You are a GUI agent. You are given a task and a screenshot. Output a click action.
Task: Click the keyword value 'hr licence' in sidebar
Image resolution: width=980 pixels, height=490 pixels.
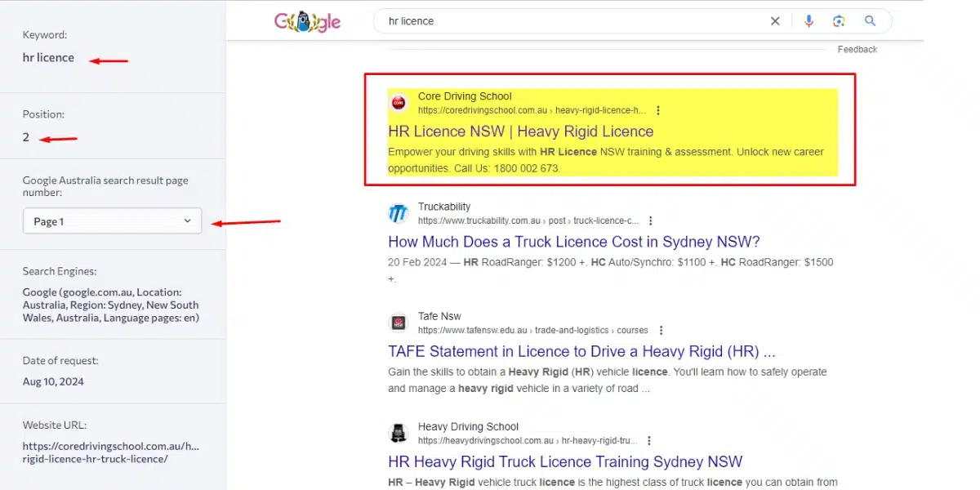[x=48, y=57]
